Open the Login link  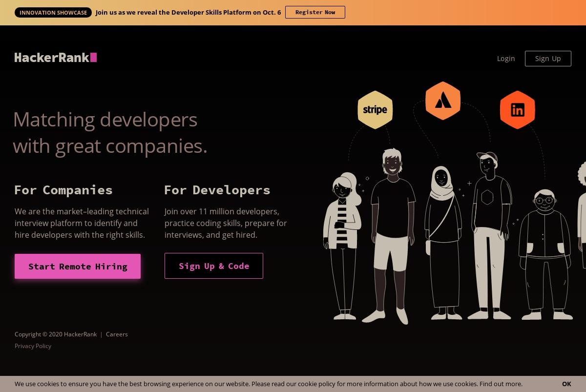(506, 59)
